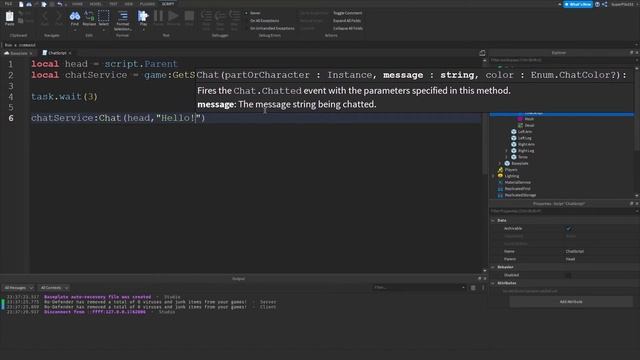Click the What's New button
The width and height of the screenshot is (640, 360).
(578, 4)
